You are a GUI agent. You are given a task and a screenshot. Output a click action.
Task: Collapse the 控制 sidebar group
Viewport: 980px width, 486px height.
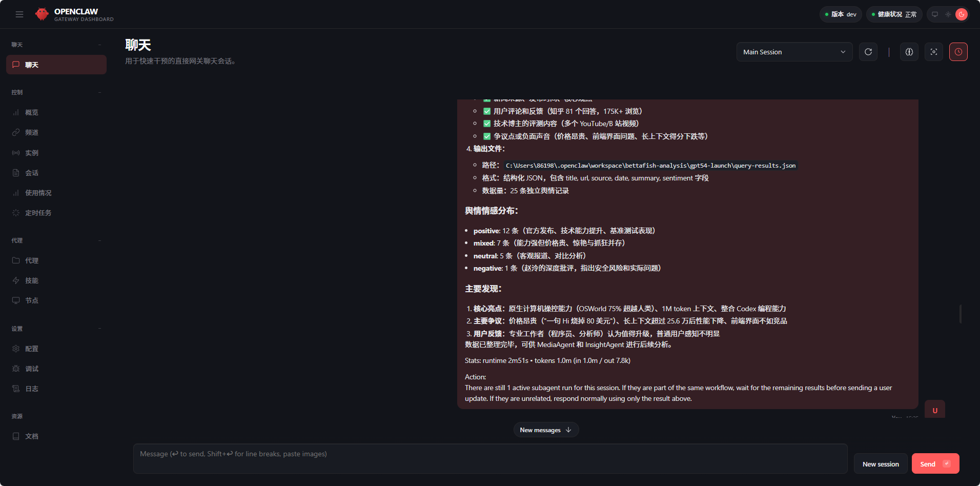pos(99,93)
